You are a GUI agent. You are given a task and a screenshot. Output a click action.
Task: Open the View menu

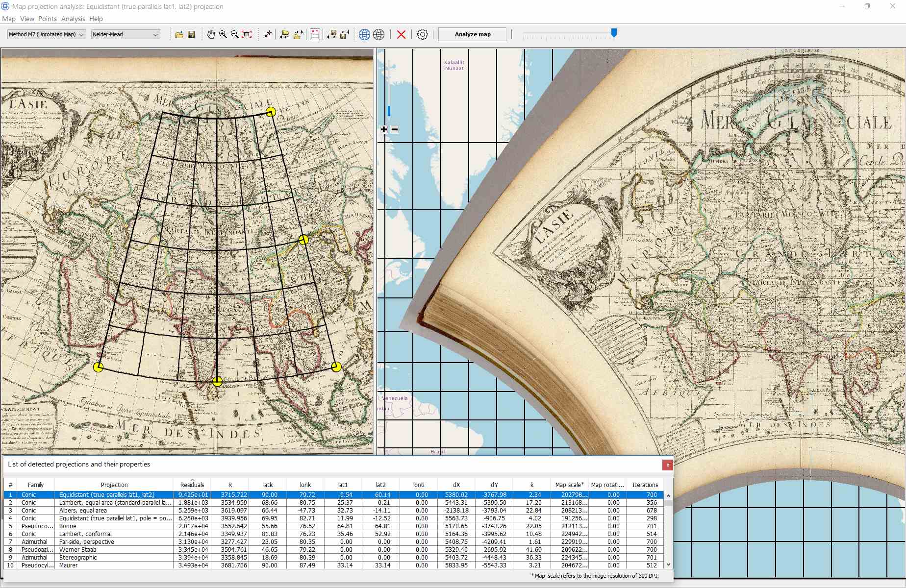pyautogui.click(x=27, y=19)
